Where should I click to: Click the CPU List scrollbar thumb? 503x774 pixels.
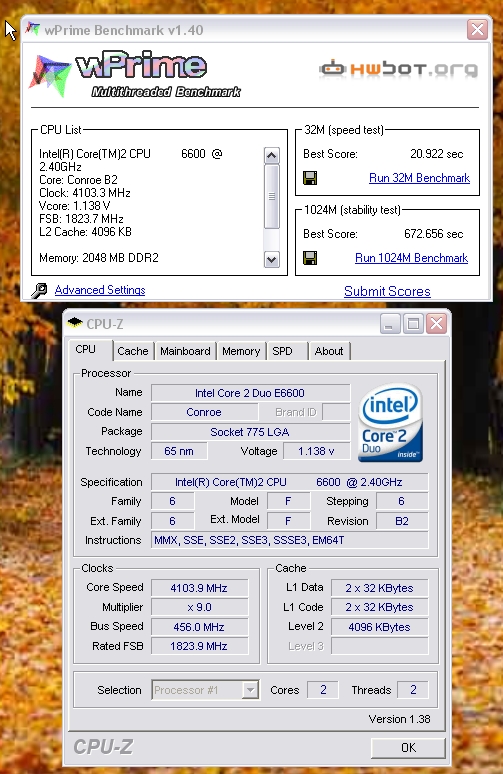pos(271,196)
